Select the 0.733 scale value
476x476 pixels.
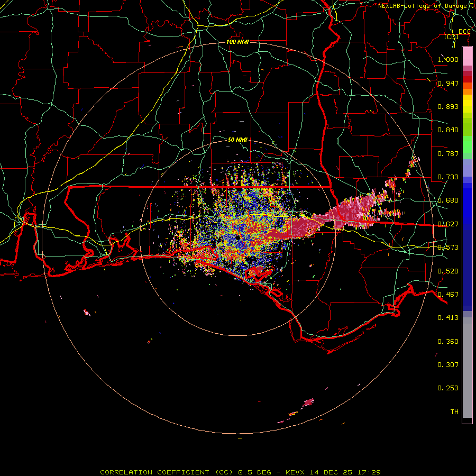[x=448, y=177]
